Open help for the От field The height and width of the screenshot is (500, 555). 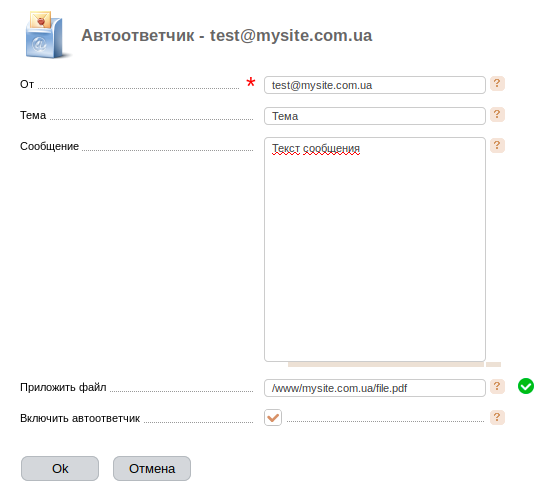497,84
